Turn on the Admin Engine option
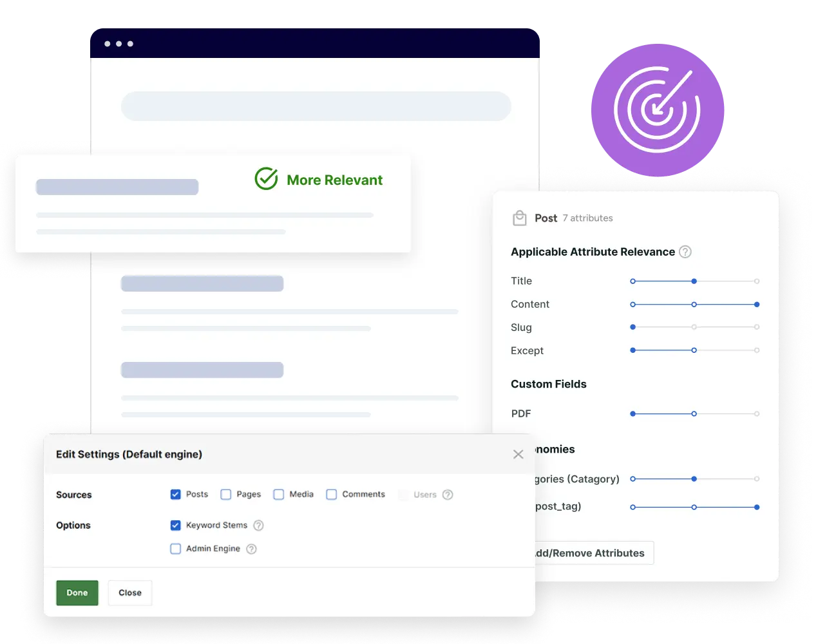The width and height of the screenshot is (827, 644). click(175, 549)
